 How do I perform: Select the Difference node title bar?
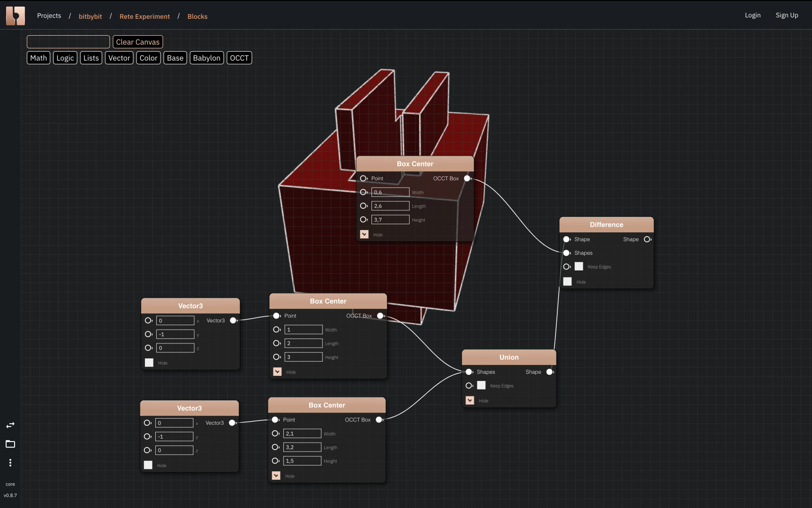point(606,224)
